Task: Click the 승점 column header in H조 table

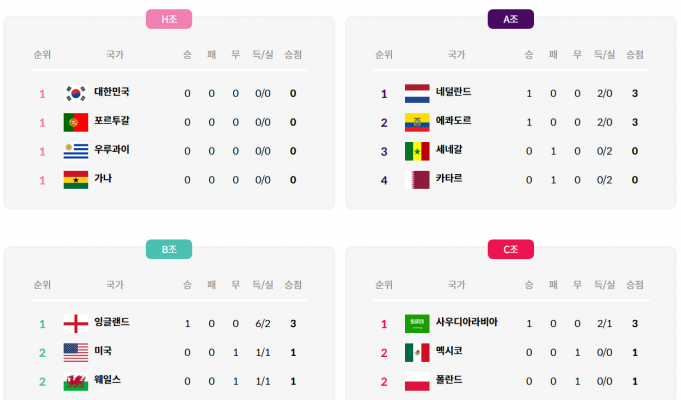Action: point(293,55)
